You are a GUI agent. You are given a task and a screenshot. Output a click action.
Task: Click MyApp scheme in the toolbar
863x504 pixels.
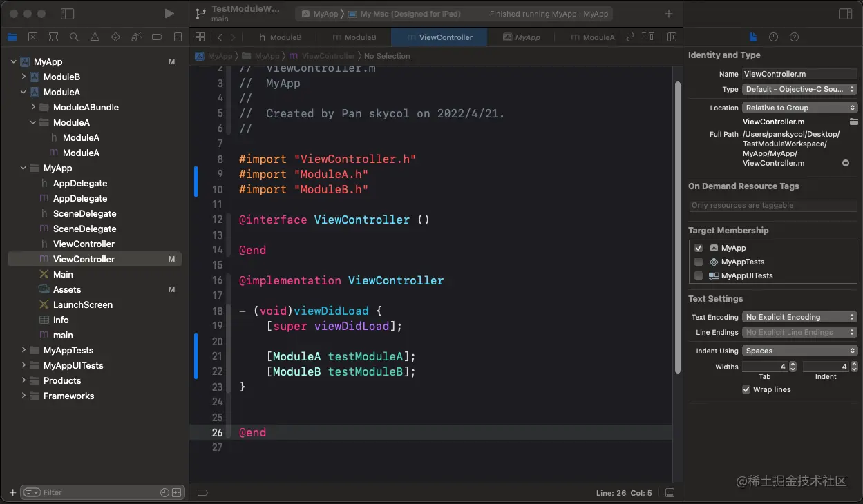click(320, 14)
